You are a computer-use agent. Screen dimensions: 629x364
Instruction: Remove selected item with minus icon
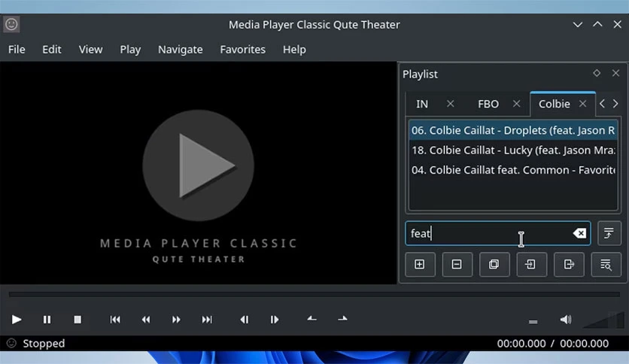(x=457, y=264)
